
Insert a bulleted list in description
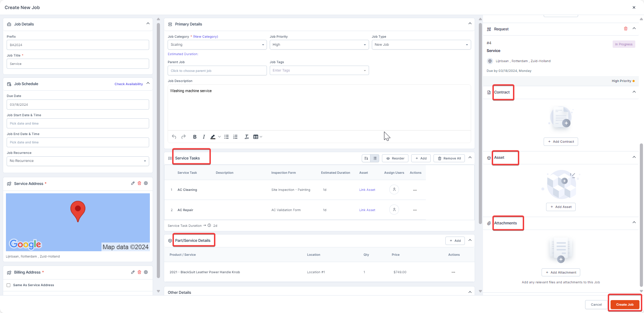227,137
